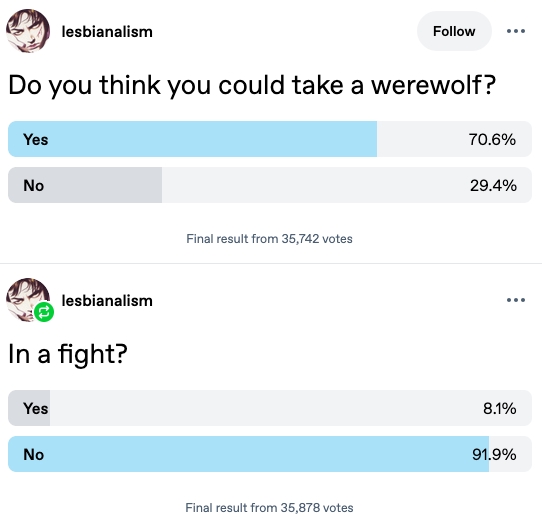Click the first post's avatar image
542x520 pixels.
pyautogui.click(x=28, y=31)
